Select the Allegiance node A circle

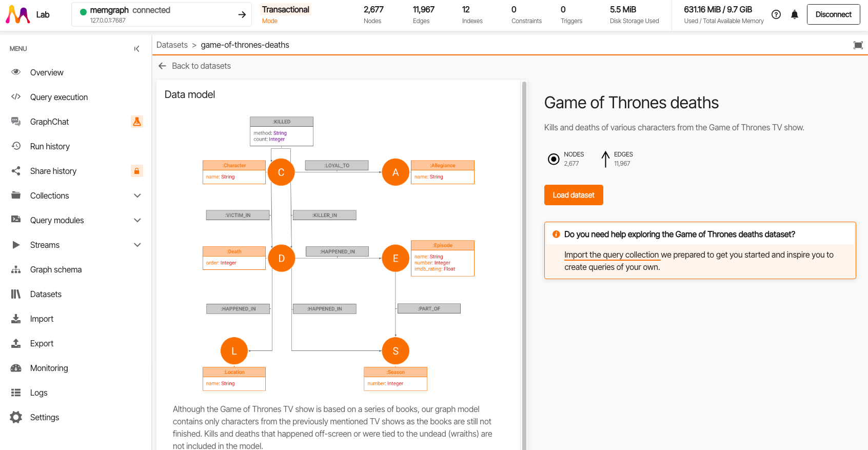(x=396, y=172)
